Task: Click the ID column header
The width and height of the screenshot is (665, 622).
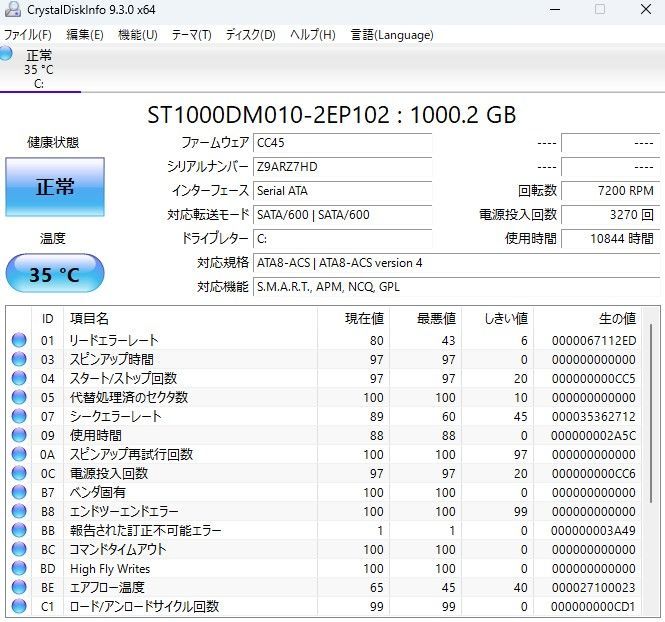Action: pyautogui.click(x=48, y=318)
